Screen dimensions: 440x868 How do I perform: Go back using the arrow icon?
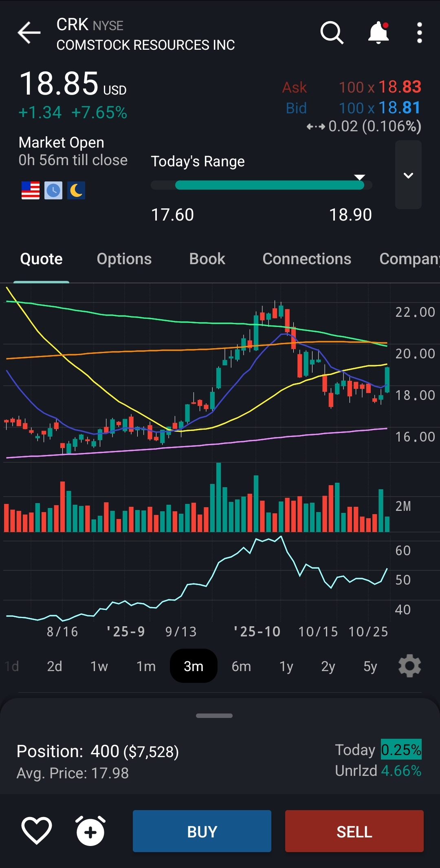[x=29, y=33]
